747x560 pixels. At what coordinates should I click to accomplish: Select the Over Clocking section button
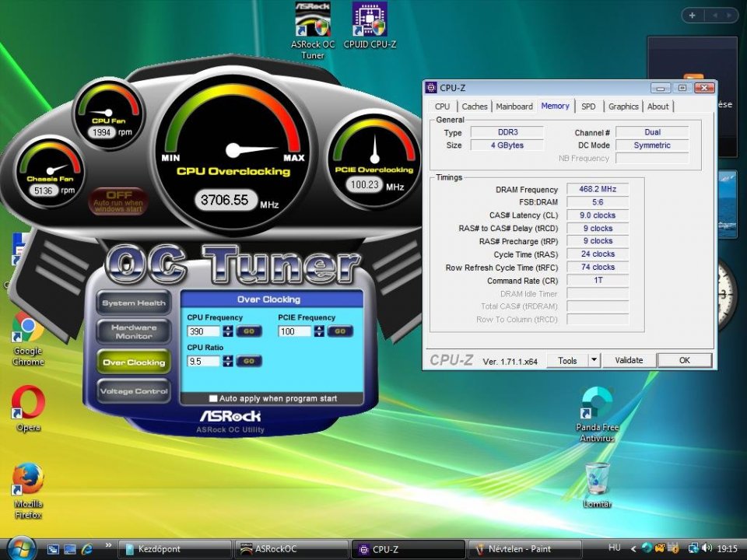pos(134,362)
